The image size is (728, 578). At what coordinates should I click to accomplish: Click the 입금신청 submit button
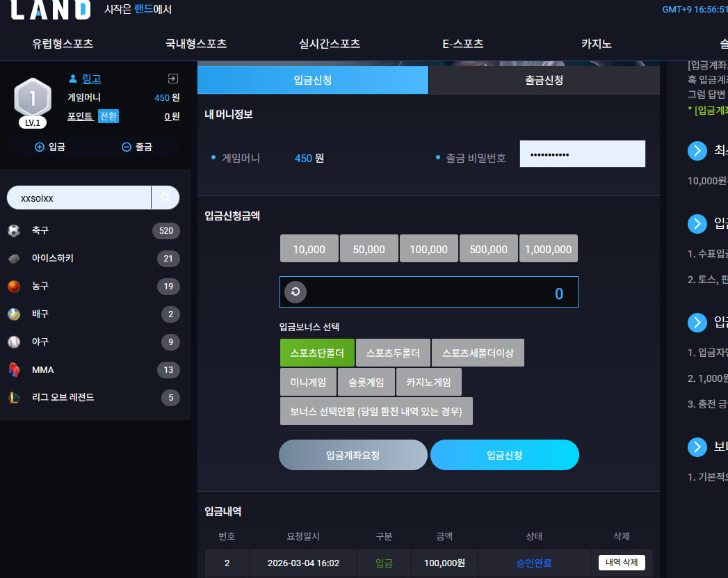click(505, 455)
